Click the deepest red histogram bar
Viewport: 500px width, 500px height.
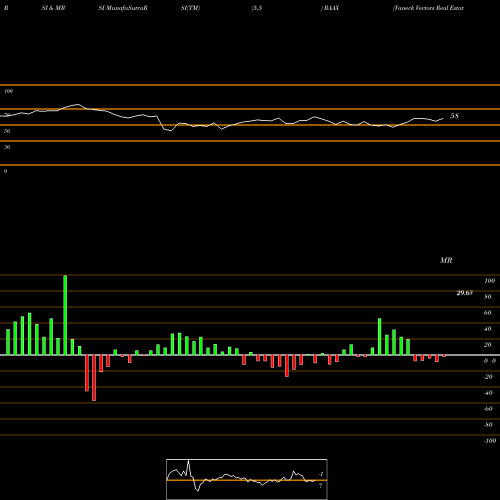[94, 378]
